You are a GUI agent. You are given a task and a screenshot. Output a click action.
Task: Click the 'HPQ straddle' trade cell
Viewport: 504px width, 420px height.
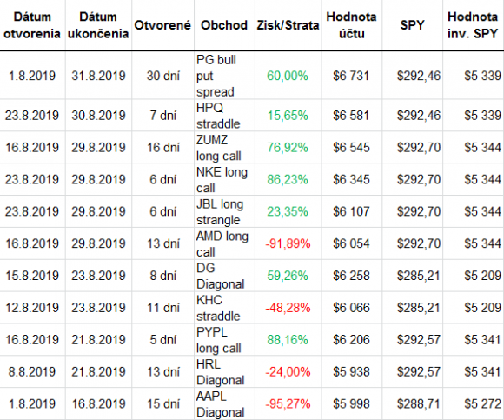click(224, 115)
